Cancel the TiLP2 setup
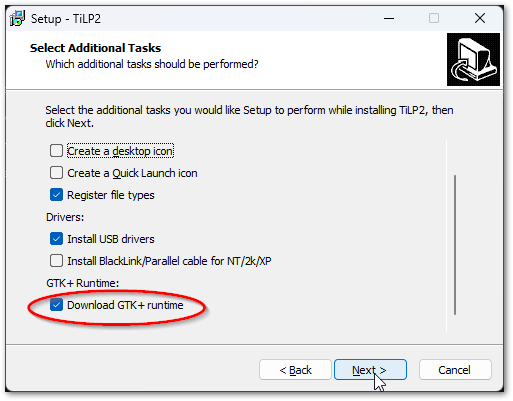This screenshot has width=513, height=401. pyautogui.click(x=455, y=370)
